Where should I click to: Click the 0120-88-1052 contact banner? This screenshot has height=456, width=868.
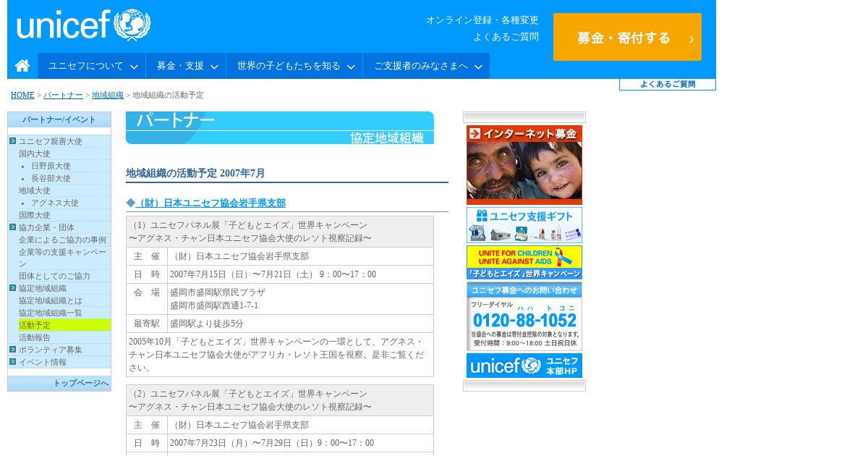[524, 316]
